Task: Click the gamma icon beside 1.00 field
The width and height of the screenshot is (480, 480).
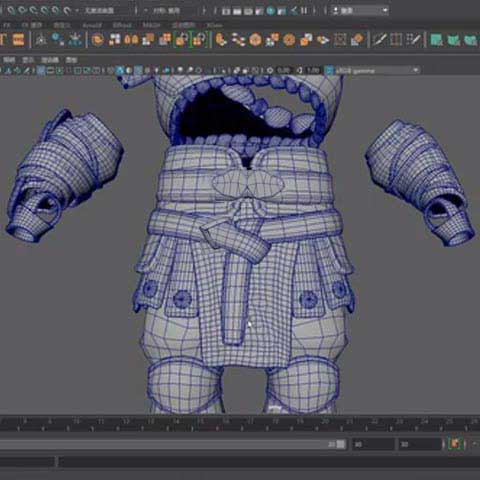Action: [x=299, y=70]
